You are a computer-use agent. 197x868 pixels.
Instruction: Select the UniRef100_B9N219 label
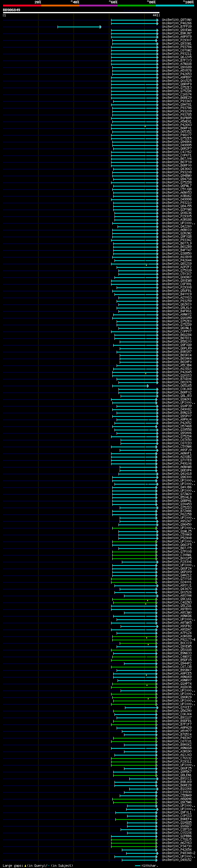pyautogui.click(x=177, y=412)
